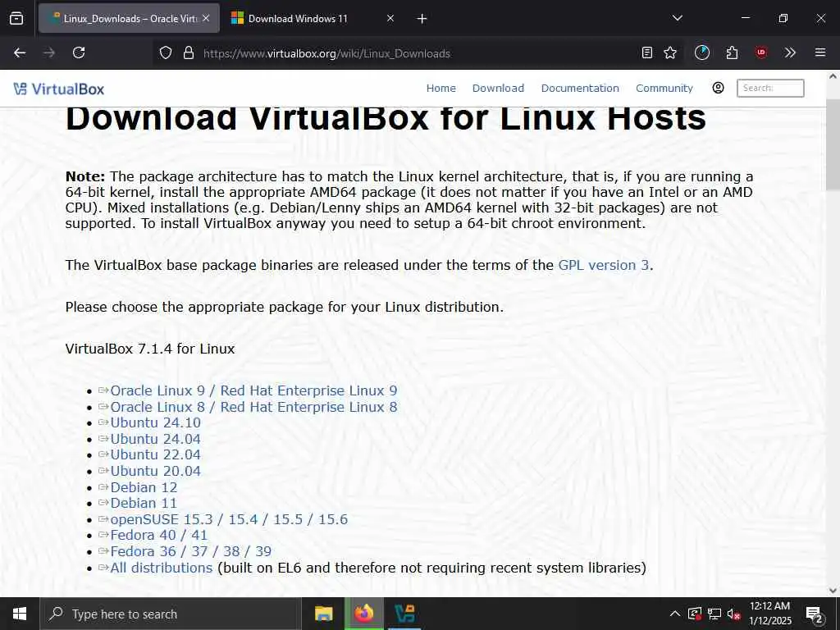This screenshot has width=840, height=630.
Task: Go back to the previous page
Action: tap(20, 52)
